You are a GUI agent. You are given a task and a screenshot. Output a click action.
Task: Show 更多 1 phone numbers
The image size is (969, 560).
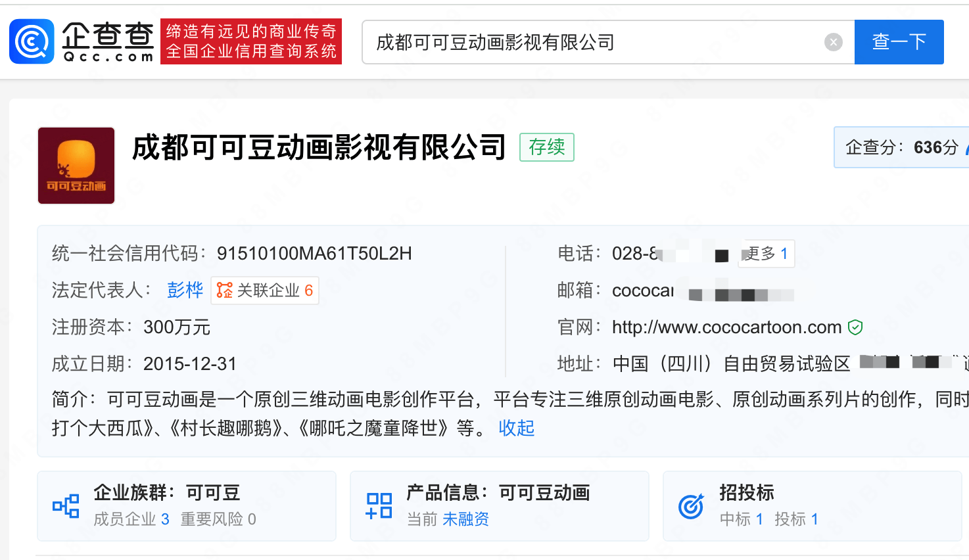pyautogui.click(x=766, y=254)
